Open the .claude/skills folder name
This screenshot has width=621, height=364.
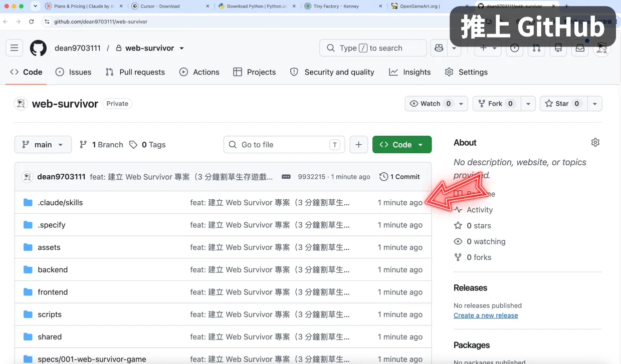(x=60, y=202)
